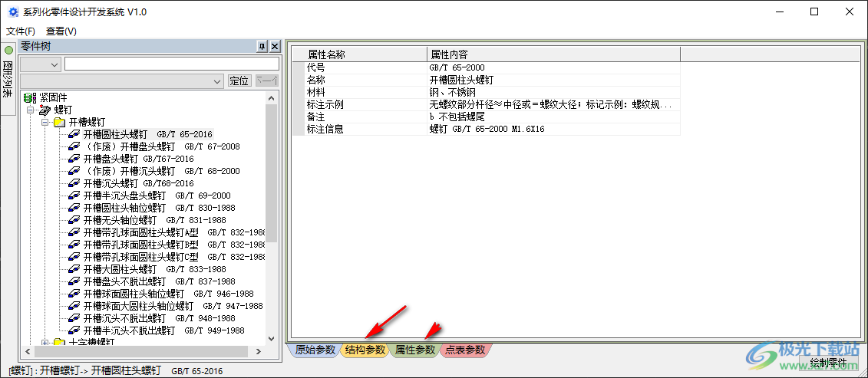Viewport: 868px width, 378px height.
Task: Click the part icon beside 开槽沉头不脱出螺钉
Action: point(74,318)
